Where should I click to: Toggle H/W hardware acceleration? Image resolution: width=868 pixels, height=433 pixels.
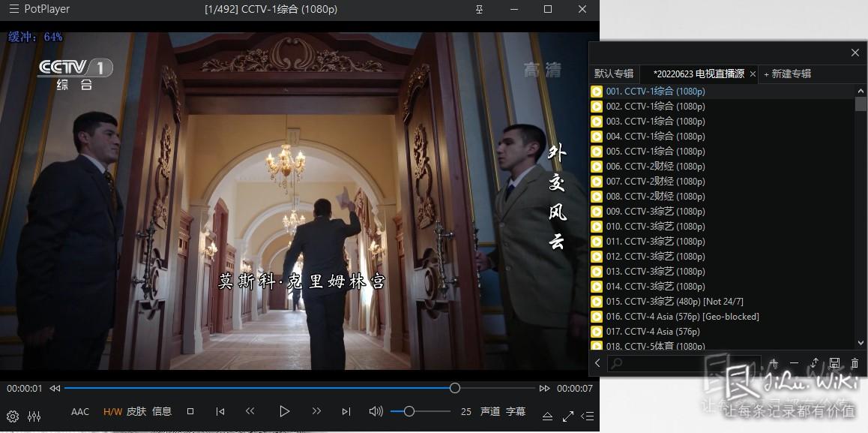point(112,411)
